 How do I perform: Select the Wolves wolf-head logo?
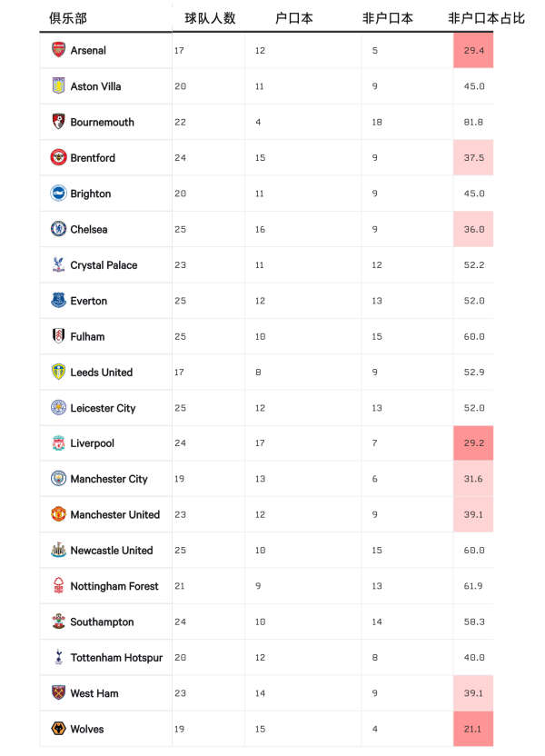click(58, 729)
